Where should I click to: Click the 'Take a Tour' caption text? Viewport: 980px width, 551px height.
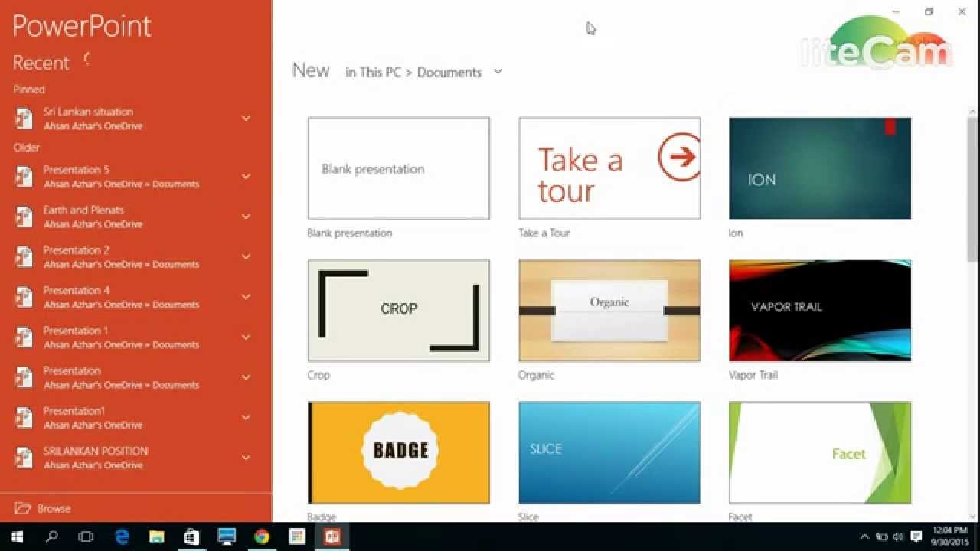[x=544, y=233]
